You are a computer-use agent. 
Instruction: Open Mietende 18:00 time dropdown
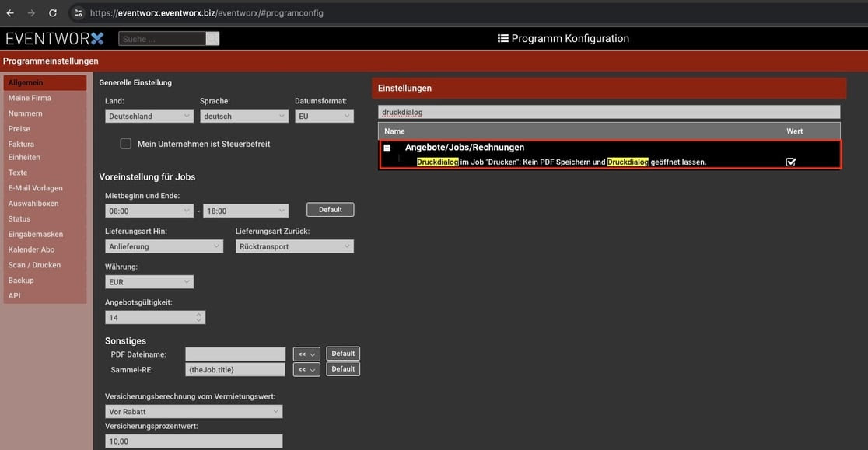click(x=245, y=211)
